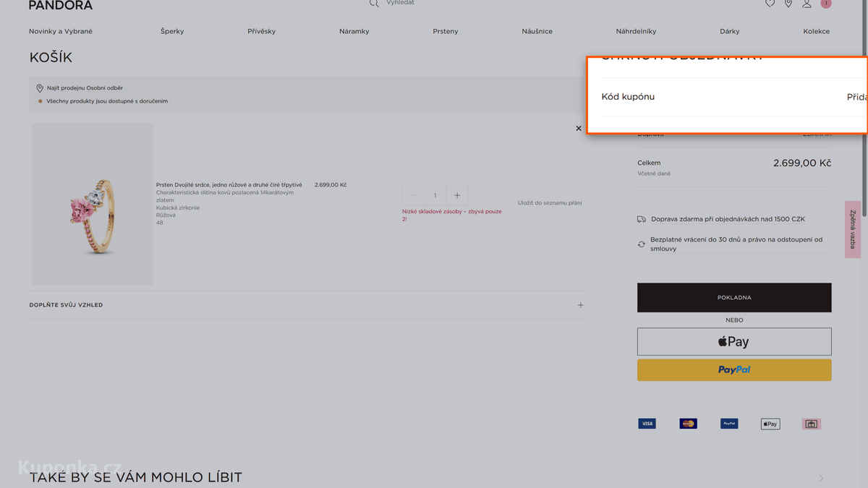
Task: Open the store locator pin icon in header
Action: pos(788,4)
